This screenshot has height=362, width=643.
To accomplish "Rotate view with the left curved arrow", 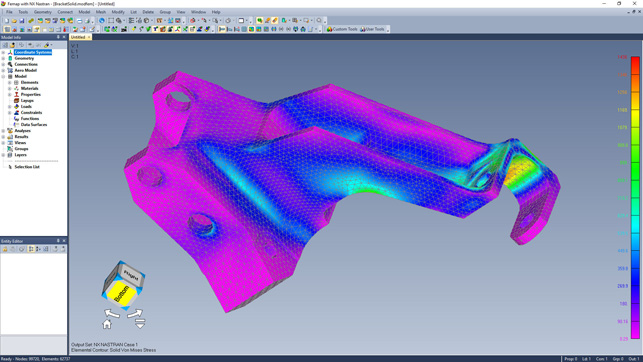I will [112, 314].
